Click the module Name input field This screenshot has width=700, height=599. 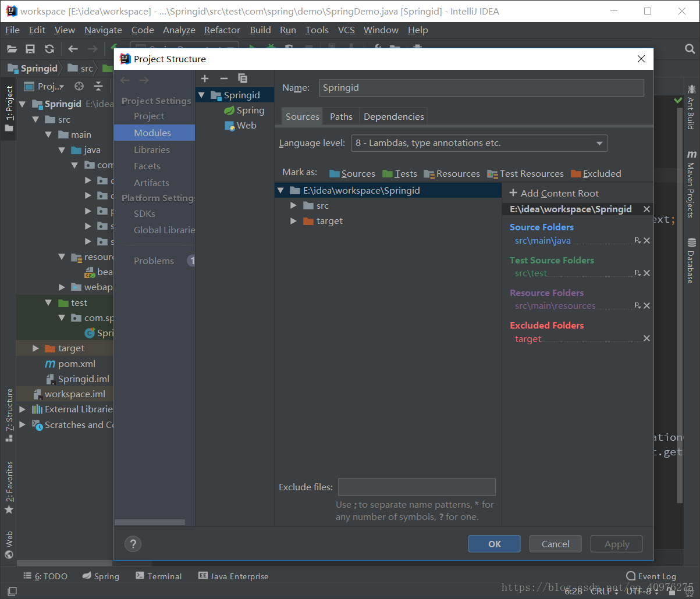[481, 88]
